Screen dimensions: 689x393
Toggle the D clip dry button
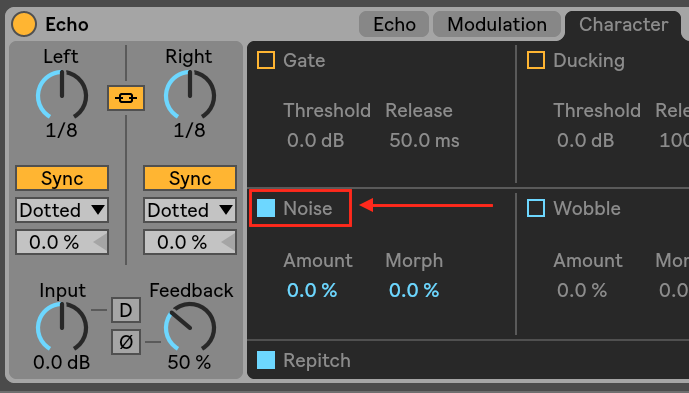coord(126,310)
